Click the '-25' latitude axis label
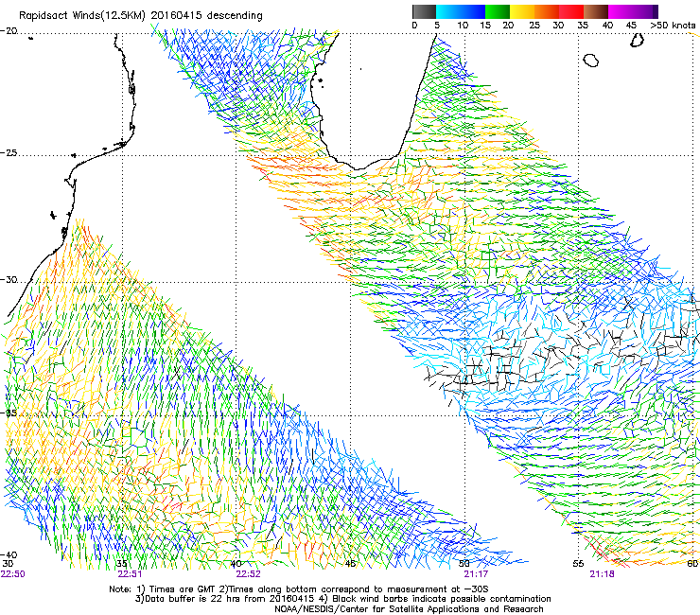Screen dimensions: 700x615 click(x=9, y=152)
